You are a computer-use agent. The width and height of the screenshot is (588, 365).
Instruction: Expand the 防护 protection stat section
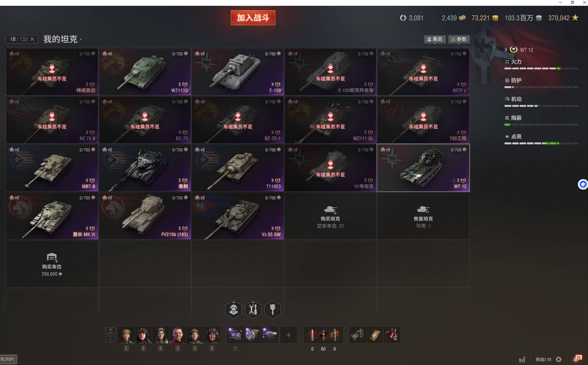[x=541, y=80]
